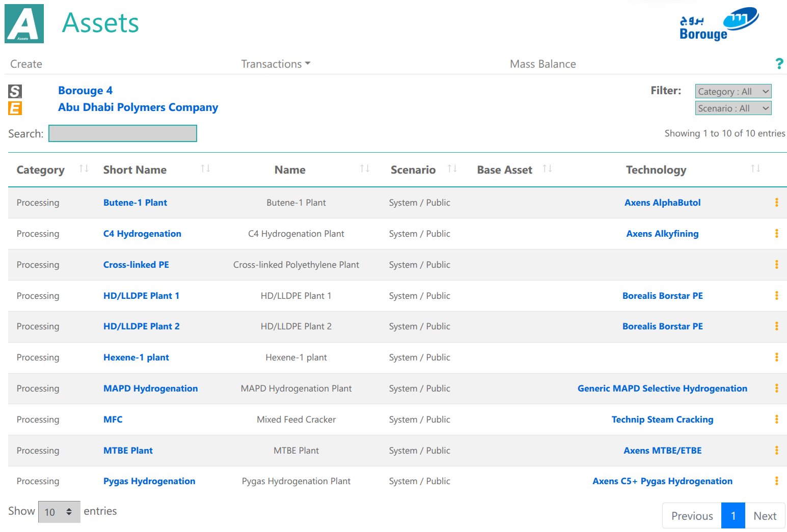787x532 pixels.
Task: Click the 'MAPD Hydrogenation Plant' name cell
Action: tap(296, 388)
